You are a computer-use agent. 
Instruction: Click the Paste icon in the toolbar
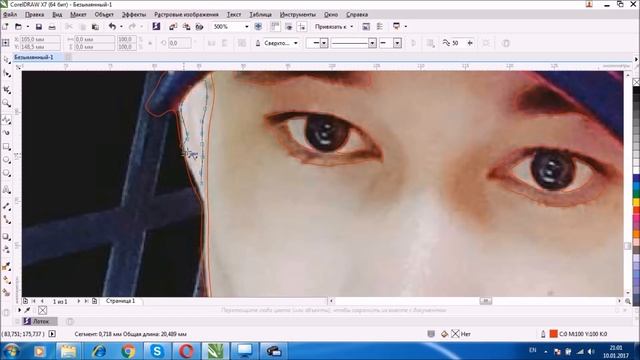click(95, 27)
